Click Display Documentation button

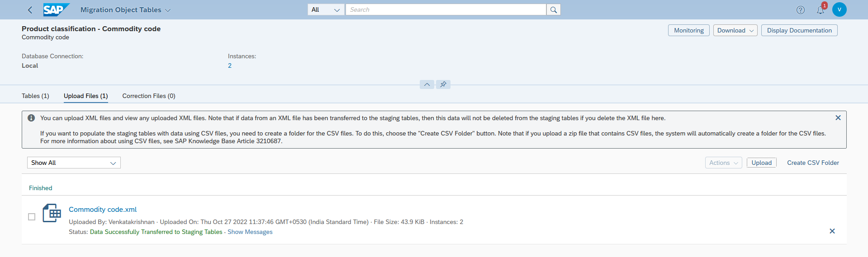799,30
